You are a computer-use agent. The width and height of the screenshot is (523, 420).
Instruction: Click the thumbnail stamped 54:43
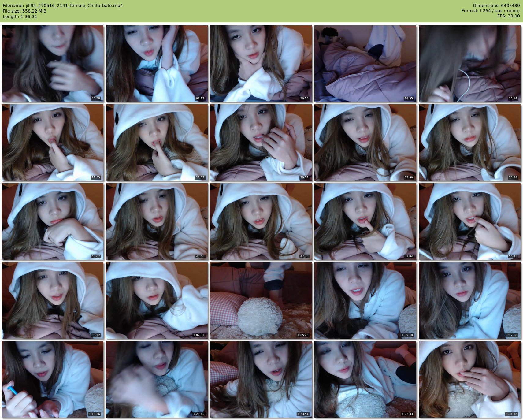pyautogui.click(x=470, y=221)
